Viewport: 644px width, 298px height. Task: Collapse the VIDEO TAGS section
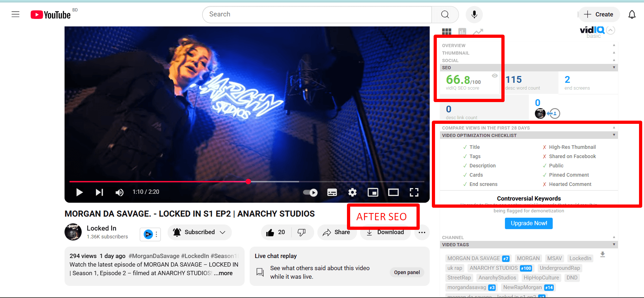point(529,244)
